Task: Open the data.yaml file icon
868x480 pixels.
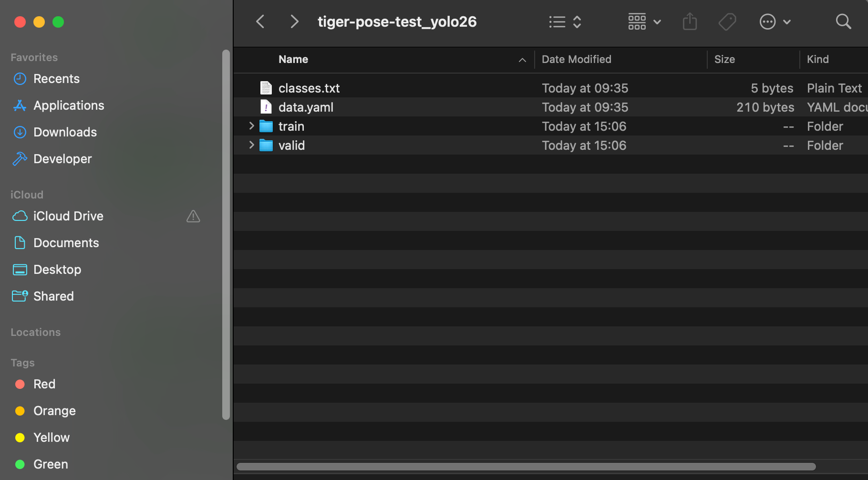Action: point(266,107)
